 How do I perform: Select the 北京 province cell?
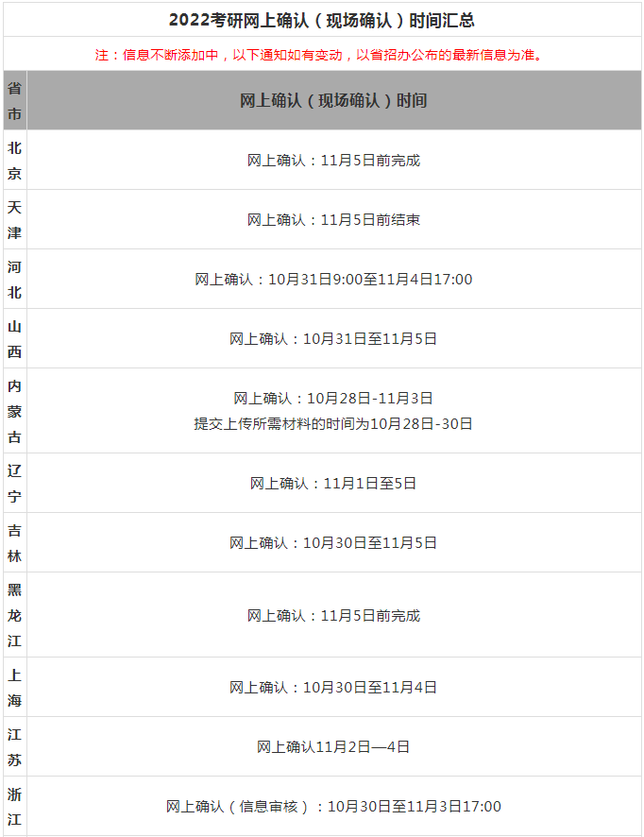click(14, 160)
